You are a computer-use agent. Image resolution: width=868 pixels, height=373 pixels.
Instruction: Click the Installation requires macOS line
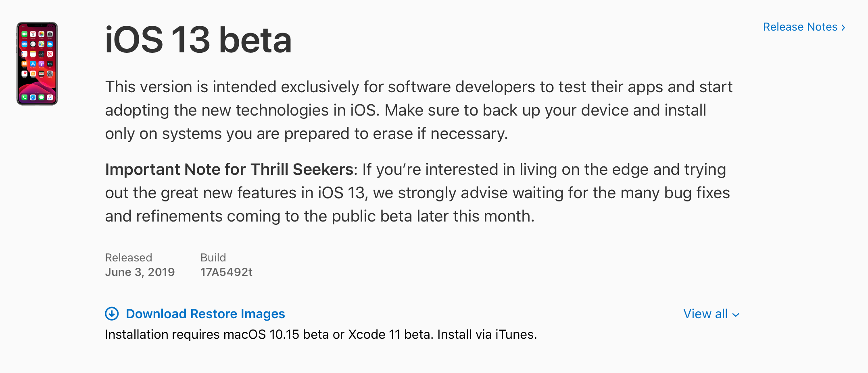(321, 334)
